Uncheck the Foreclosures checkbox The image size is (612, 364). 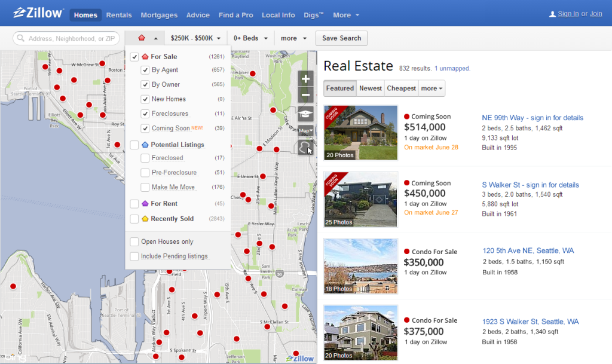tap(145, 114)
